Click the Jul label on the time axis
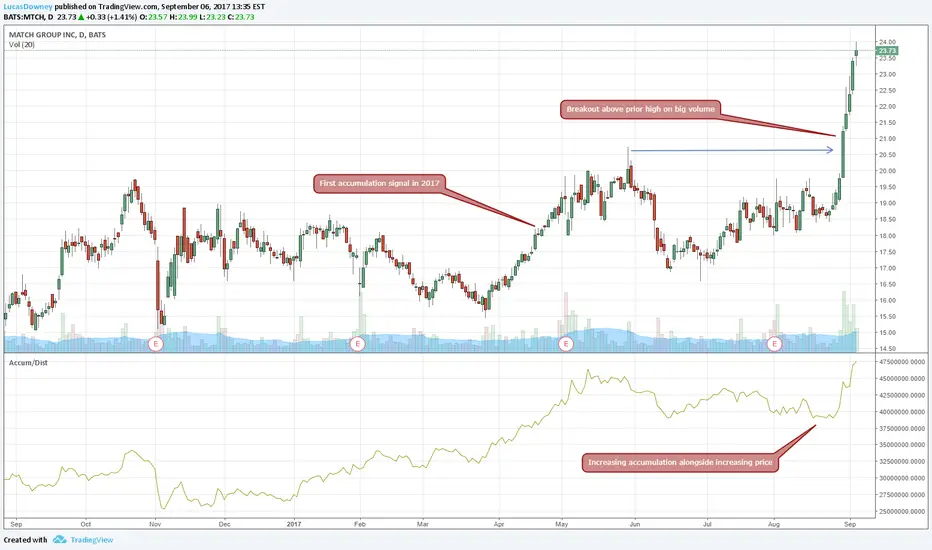This screenshot has width=932, height=550. [x=707, y=524]
